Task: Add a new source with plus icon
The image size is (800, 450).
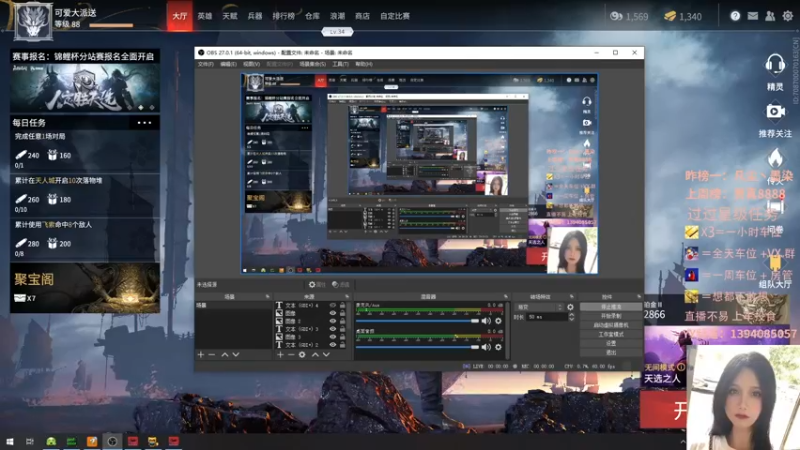Action: (280, 355)
